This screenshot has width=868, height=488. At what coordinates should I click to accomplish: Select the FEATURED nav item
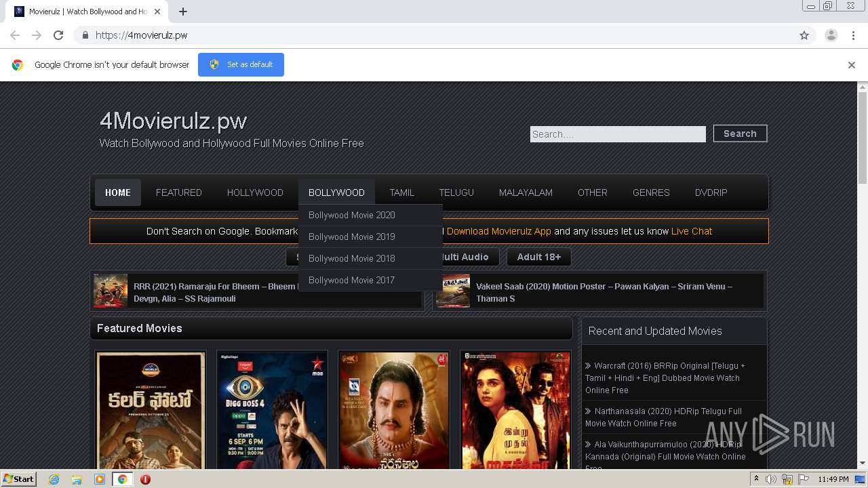coord(179,192)
